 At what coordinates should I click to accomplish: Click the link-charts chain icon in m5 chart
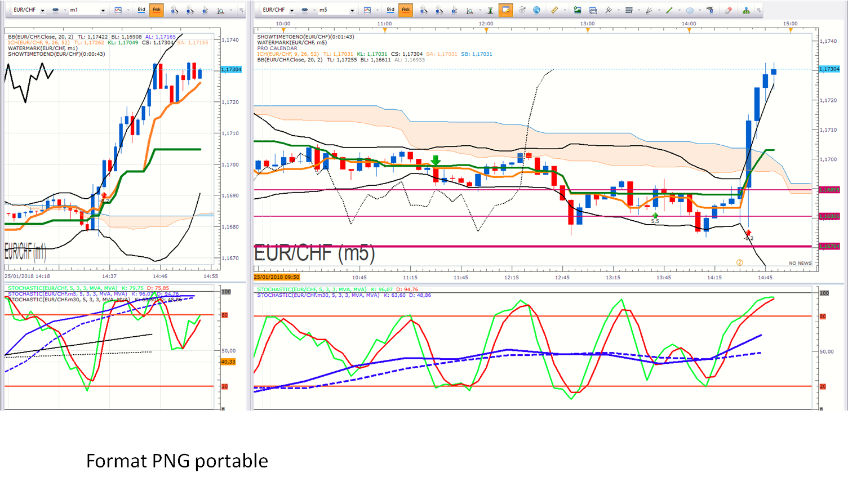point(305,10)
